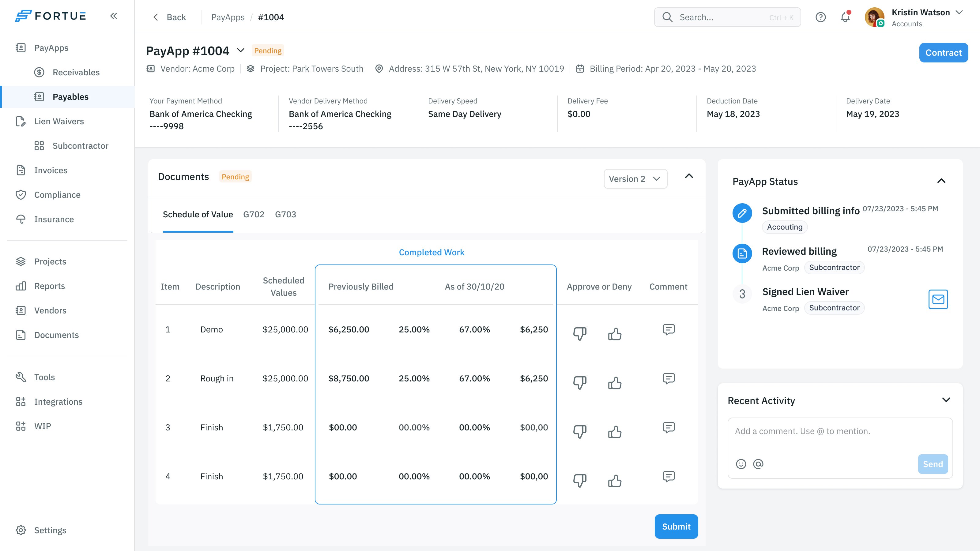Open Receivables in the sidebar
The image size is (980, 551).
tap(76, 72)
